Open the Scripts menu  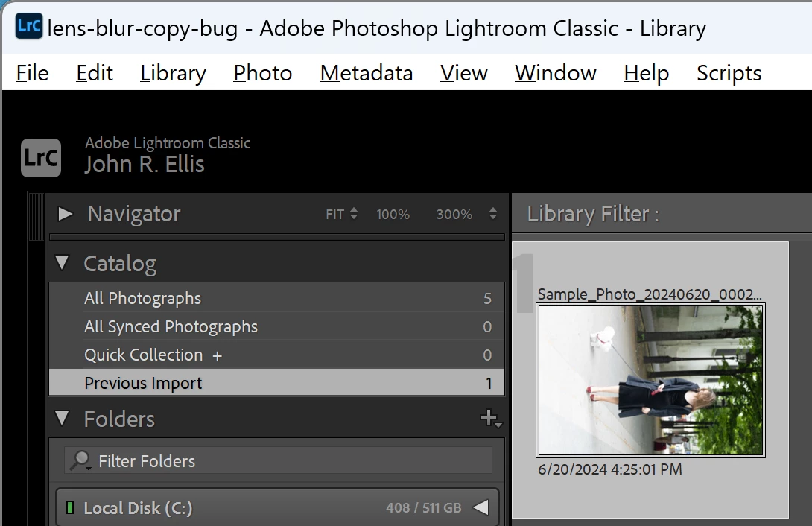(x=729, y=73)
